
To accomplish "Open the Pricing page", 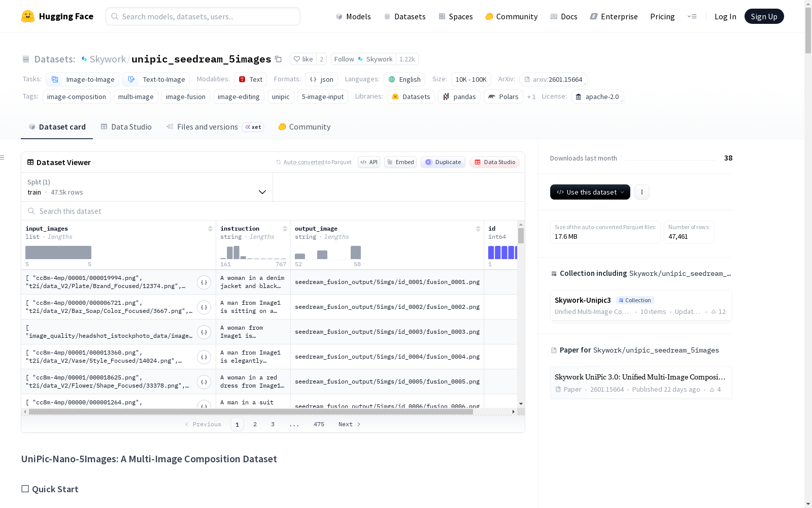I will click(x=662, y=16).
